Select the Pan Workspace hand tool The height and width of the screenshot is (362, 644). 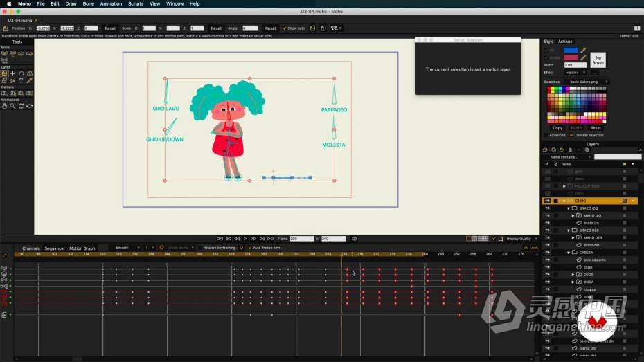(5, 106)
